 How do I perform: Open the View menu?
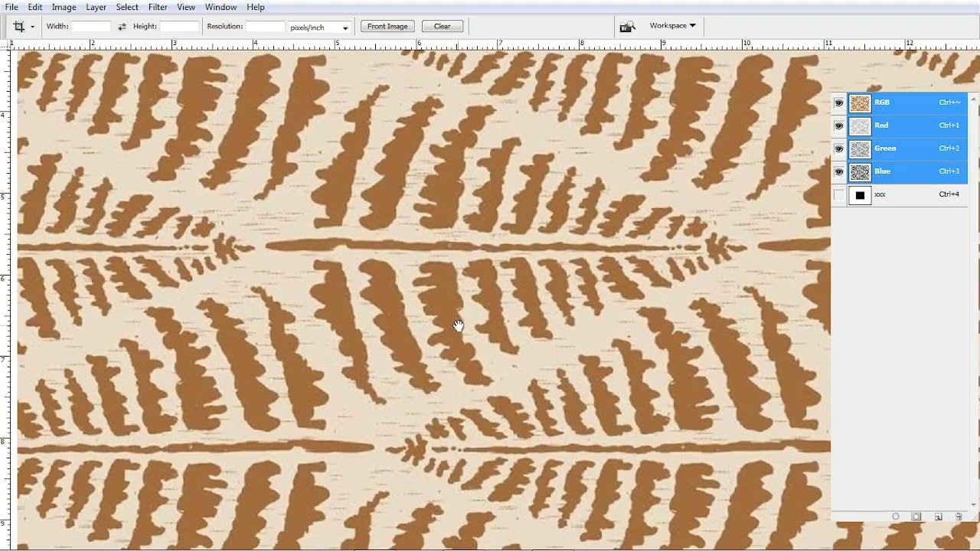pyautogui.click(x=186, y=7)
